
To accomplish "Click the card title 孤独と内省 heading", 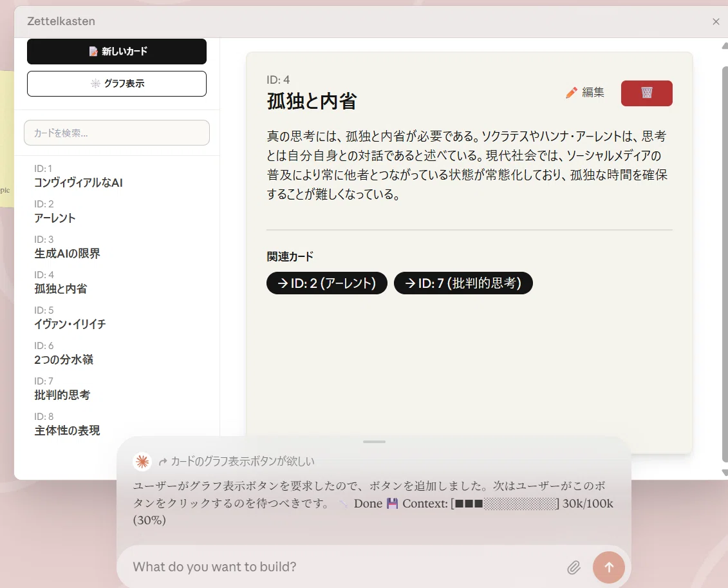I will (312, 100).
